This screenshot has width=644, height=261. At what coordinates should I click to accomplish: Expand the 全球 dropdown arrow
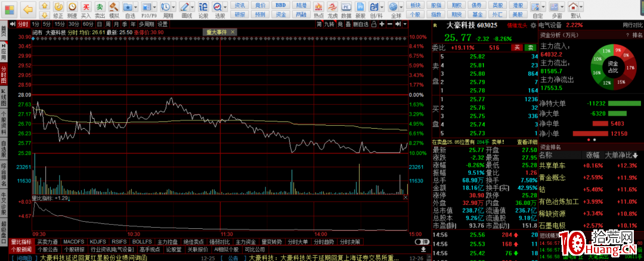coord(401,7)
